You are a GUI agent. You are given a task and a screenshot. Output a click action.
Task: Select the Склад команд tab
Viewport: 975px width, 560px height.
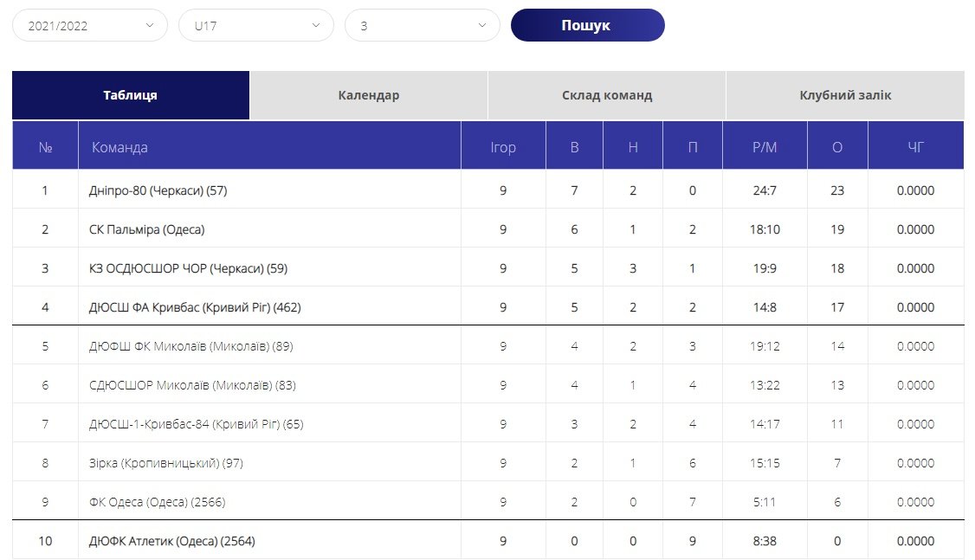pos(606,95)
